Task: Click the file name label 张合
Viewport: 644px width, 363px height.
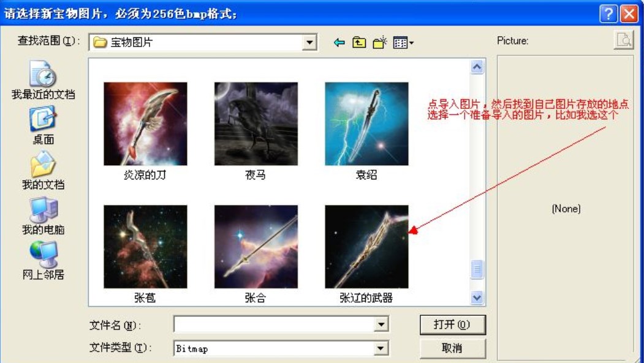Action: 256,298
